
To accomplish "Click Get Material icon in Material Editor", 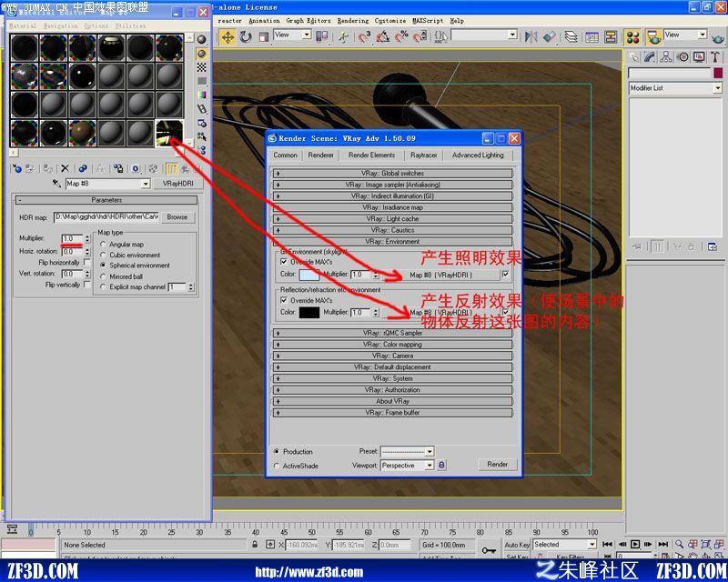I will coord(16,168).
